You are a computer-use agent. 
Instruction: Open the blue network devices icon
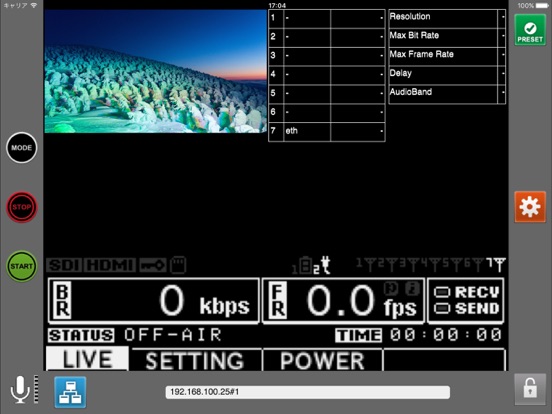70,392
